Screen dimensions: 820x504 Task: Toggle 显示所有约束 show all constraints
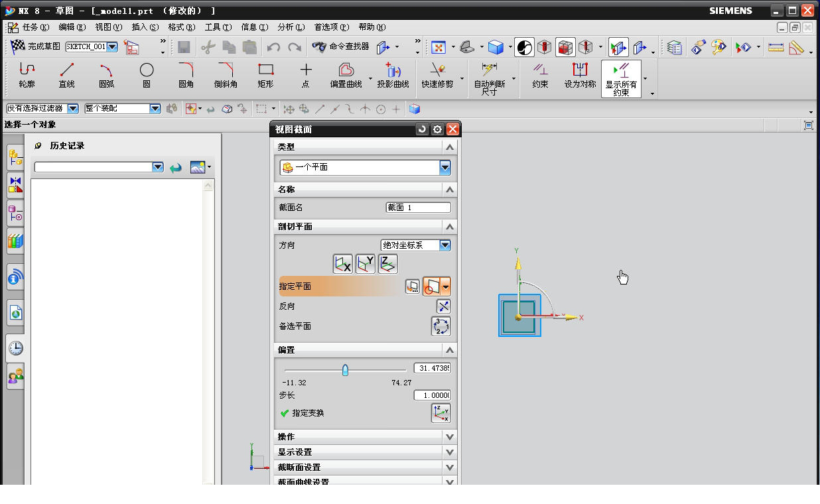(621, 79)
